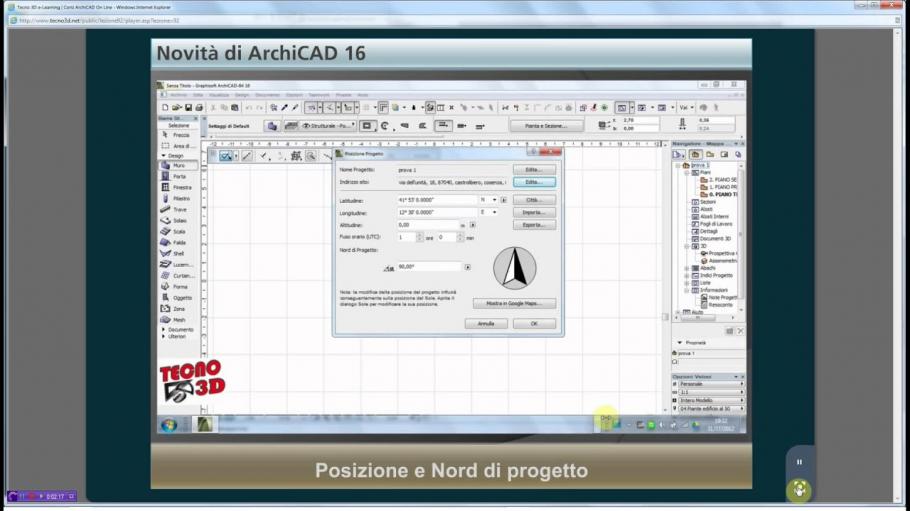
Task: Select the Shell tool
Action: point(178,254)
